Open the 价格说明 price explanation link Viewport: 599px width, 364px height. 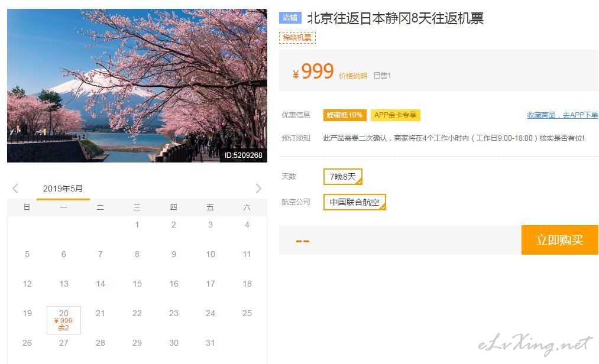pyautogui.click(x=353, y=76)
